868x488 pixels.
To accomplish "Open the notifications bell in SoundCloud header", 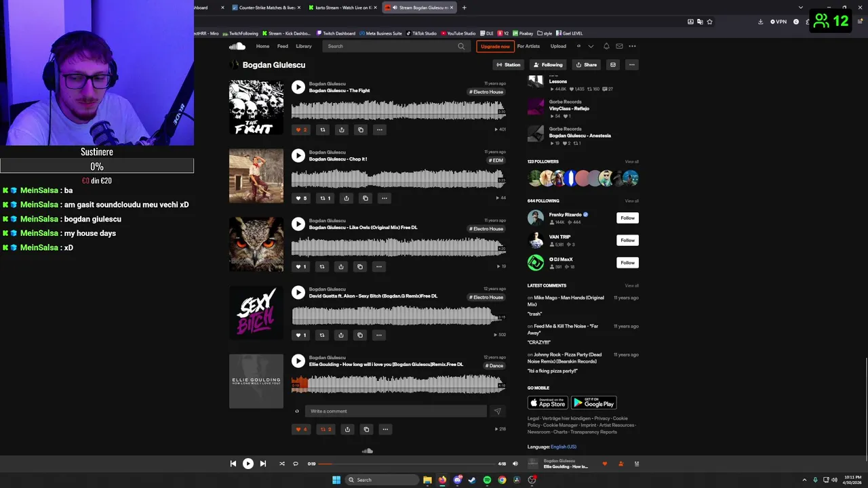I will pos(606,46).
